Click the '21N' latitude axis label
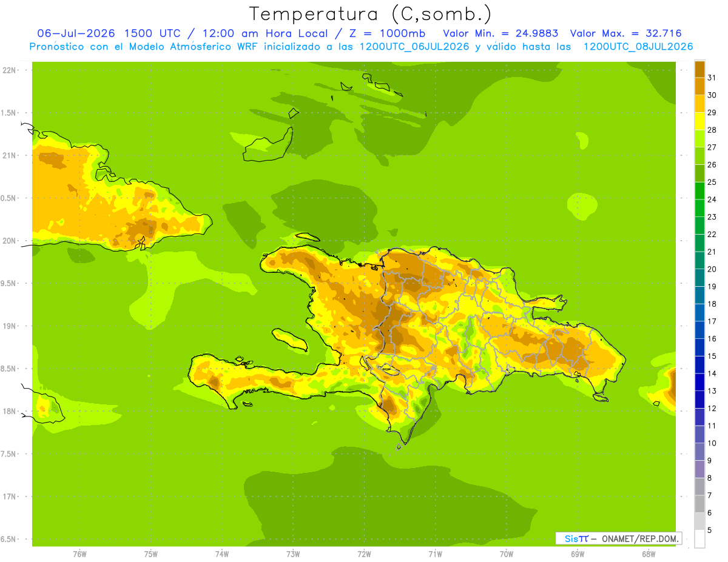The width and height of the screenshot is (728, 562). [10, 155]
